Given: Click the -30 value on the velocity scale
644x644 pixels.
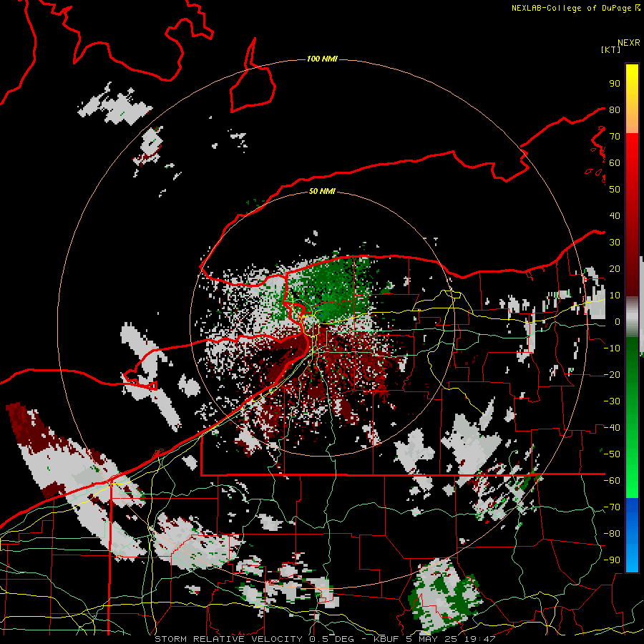Looking at the screenshot, I should 612,401.
